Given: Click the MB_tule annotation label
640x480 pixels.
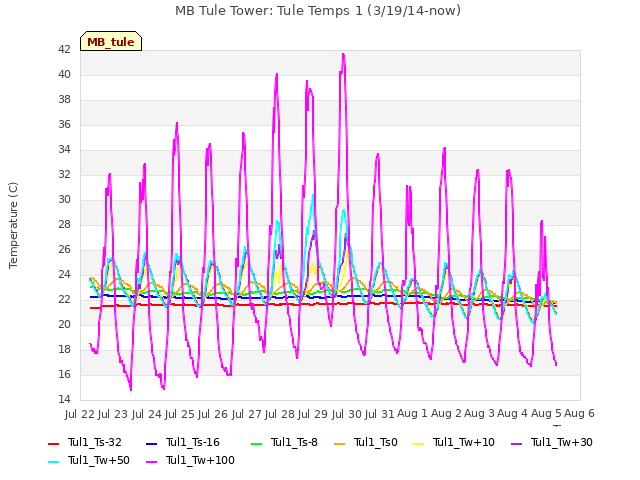Looking at the screenshot, I should click(111, 42).
